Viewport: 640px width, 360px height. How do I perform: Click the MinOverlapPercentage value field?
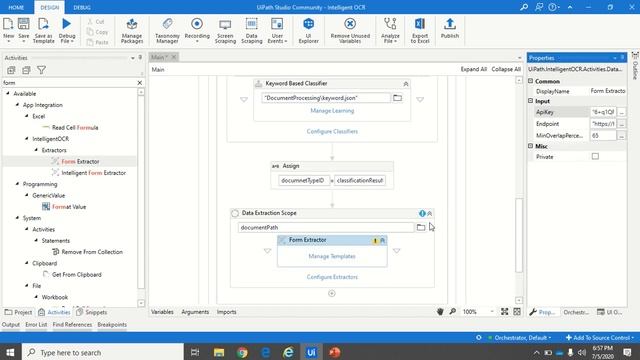(603, 136)
